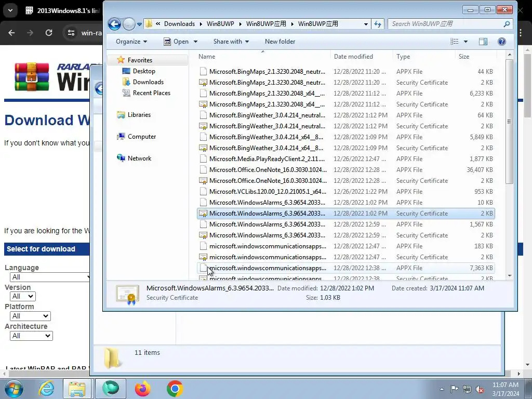
Task: Select the 36,407 KB OneNote APPX file
Action: coord(345,170)
